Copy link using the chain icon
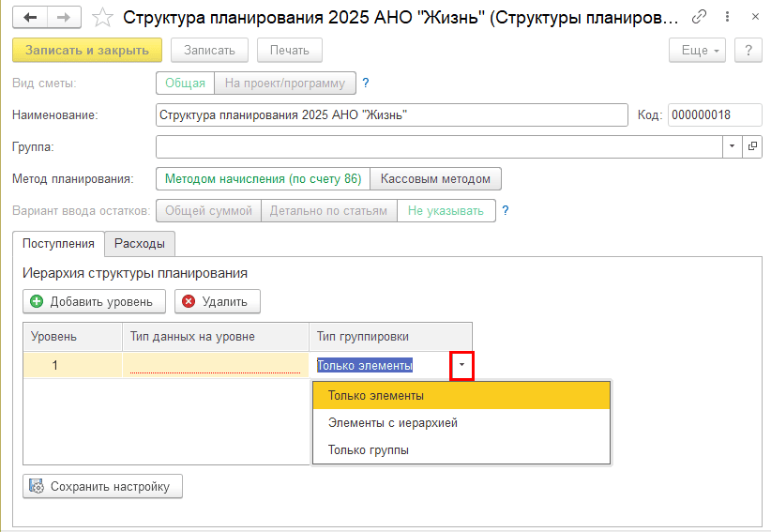This screenshot has height=532, width=771. [x=699, y=17]
